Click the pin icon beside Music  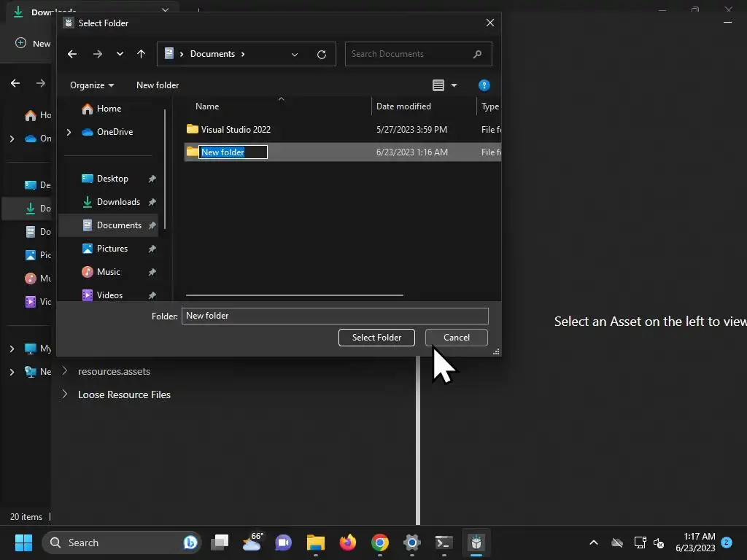(x=152, y=272)
